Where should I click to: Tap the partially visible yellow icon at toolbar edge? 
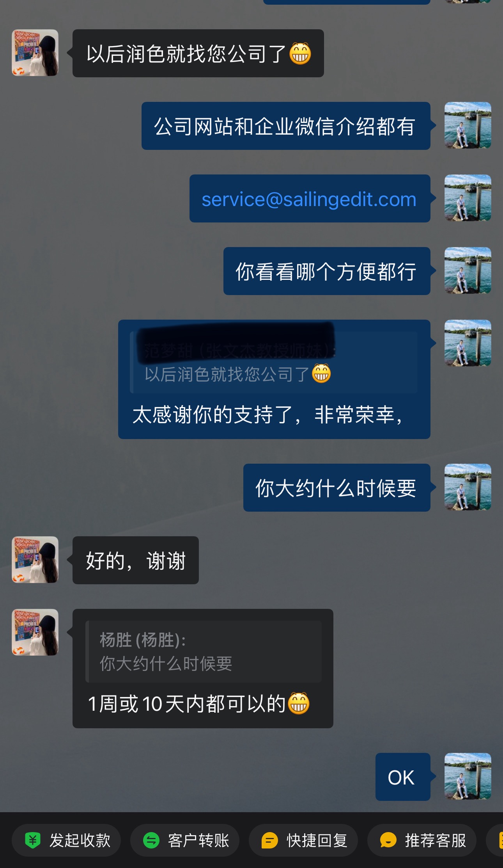coord(498,840)
